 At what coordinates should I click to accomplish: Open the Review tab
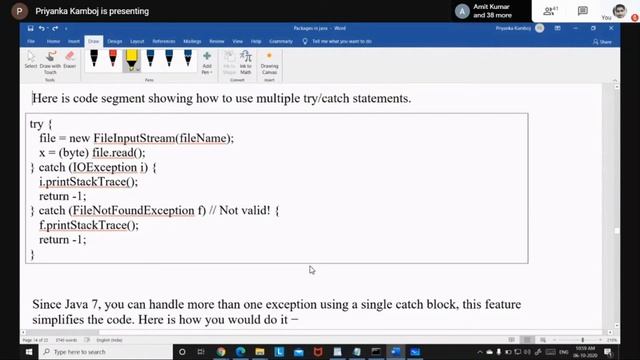point(217,41)
